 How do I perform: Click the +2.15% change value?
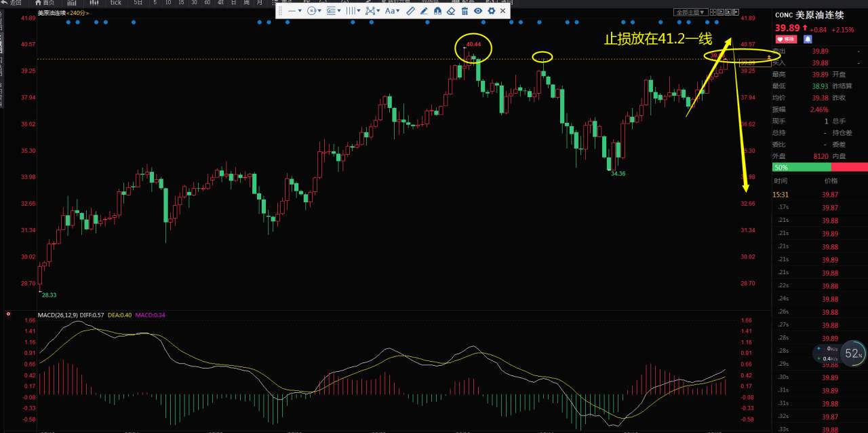843,29
